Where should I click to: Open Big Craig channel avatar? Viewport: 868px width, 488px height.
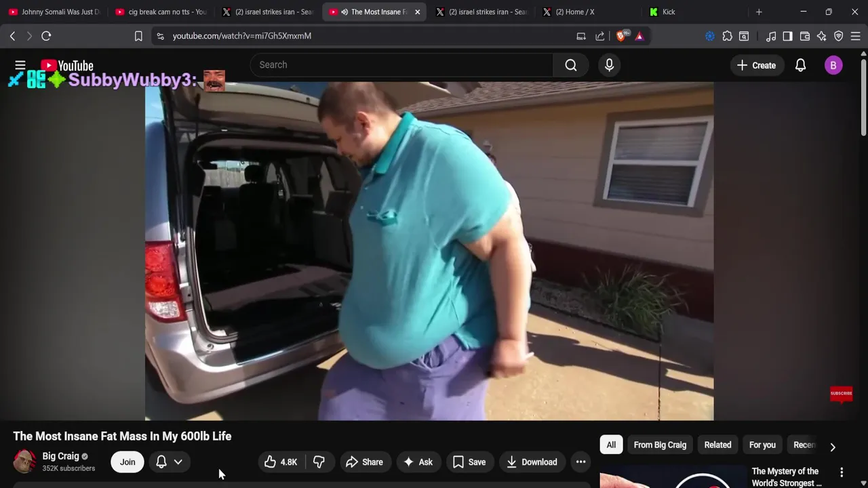point(25,461)
